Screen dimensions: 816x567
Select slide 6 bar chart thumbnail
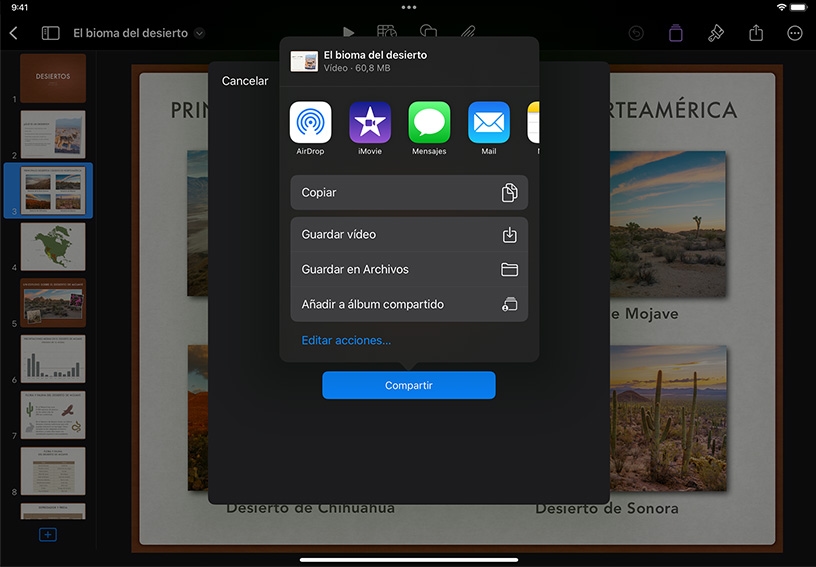pos(53,359)
